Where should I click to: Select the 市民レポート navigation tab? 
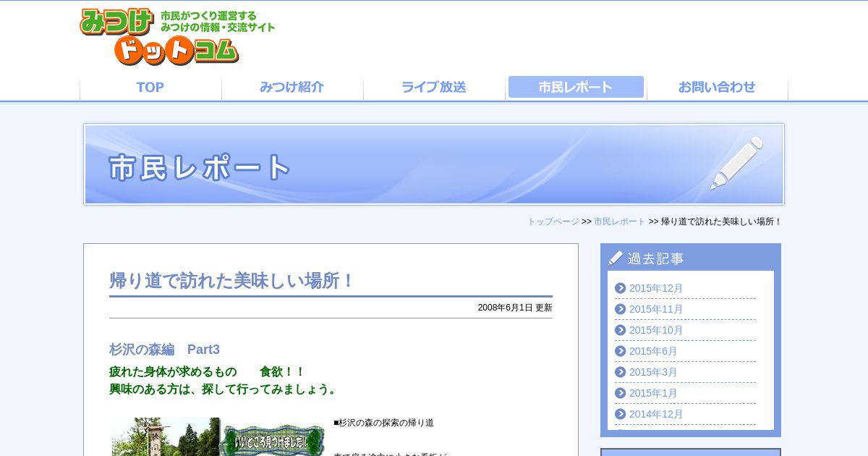576,88
